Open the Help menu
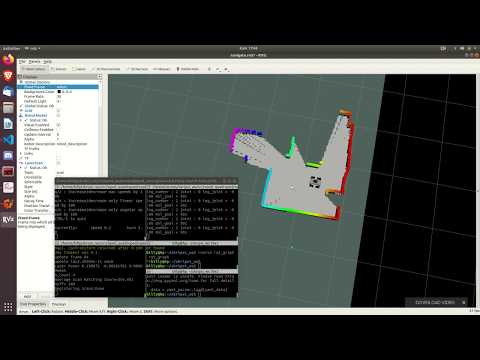 (x=48, y=62)
